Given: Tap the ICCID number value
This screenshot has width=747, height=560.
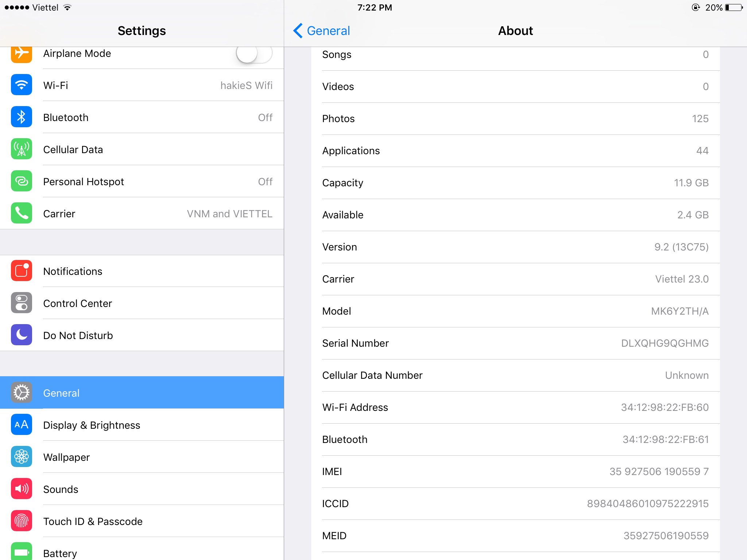Looking at the screenshot, I should point(648,504).
